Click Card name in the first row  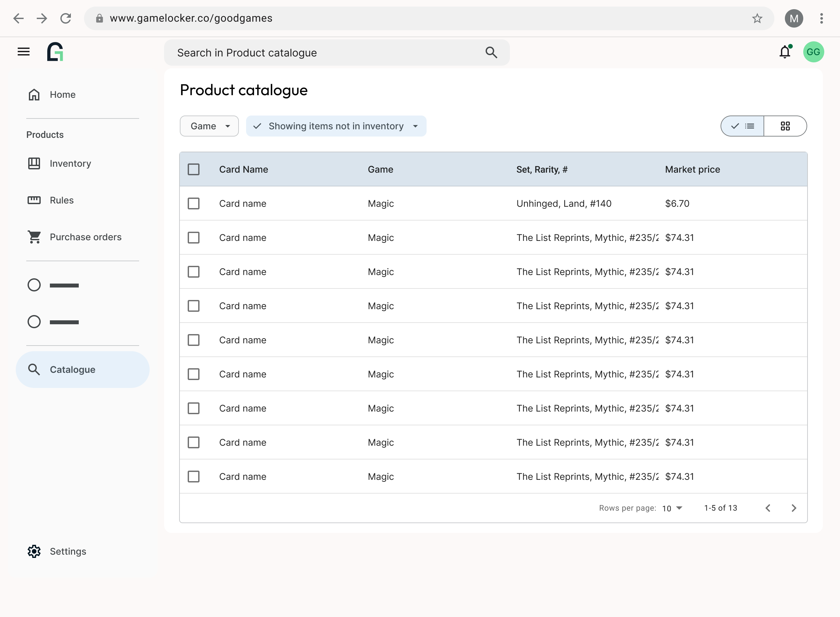(x=243, y=203)
